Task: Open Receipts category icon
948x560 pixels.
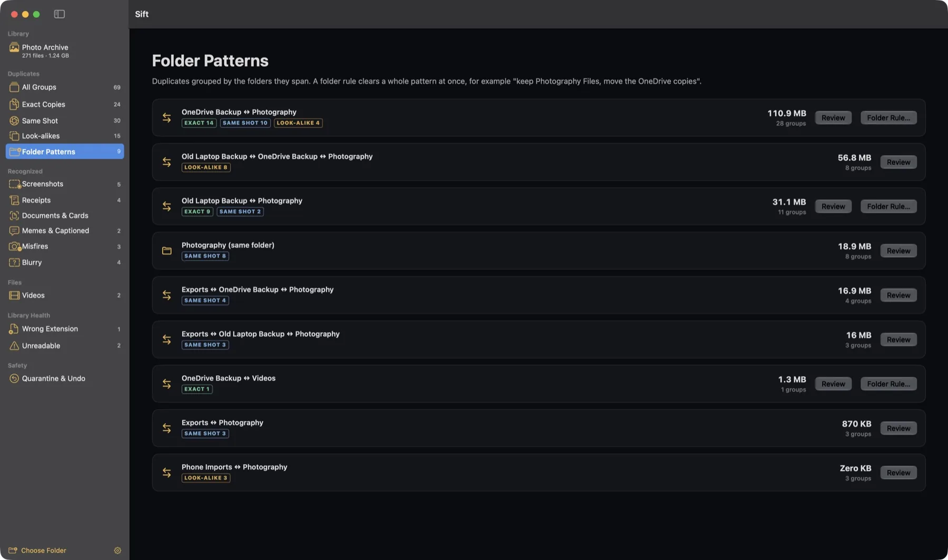Action: click(14, 200)
